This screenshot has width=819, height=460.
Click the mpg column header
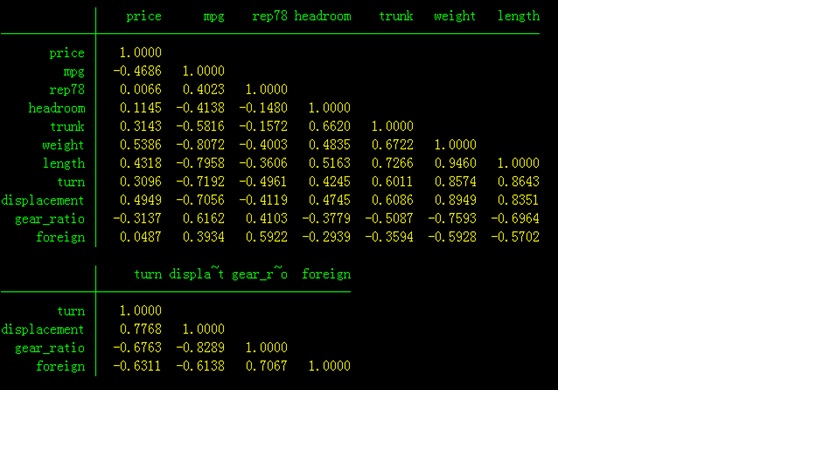[213, 16]
